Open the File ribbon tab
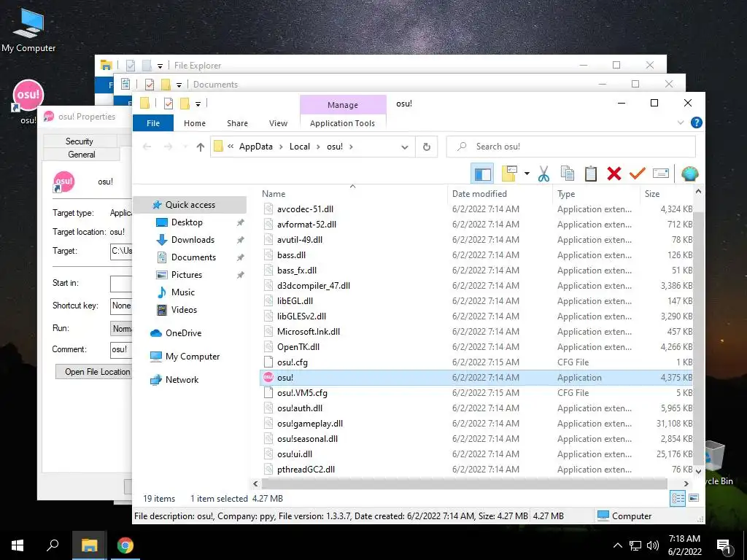 tap(153, 122)
